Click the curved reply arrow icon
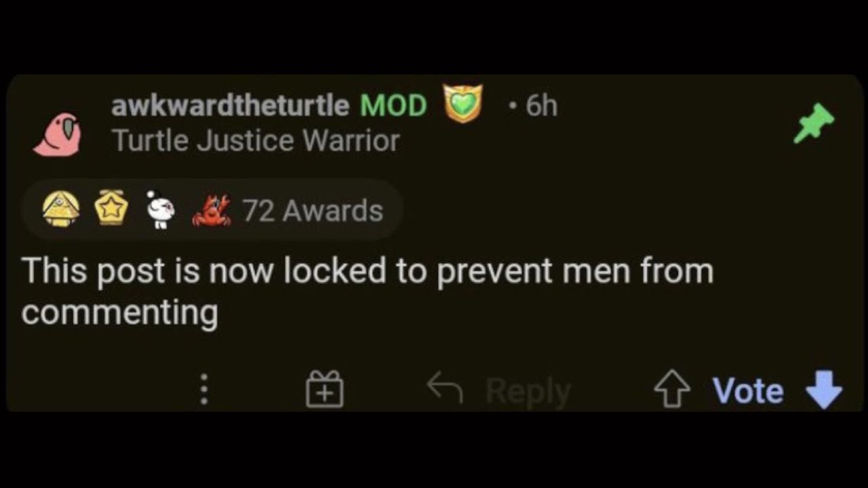The image size is (868, 488). pyautogui.click(x=445, y=389)
